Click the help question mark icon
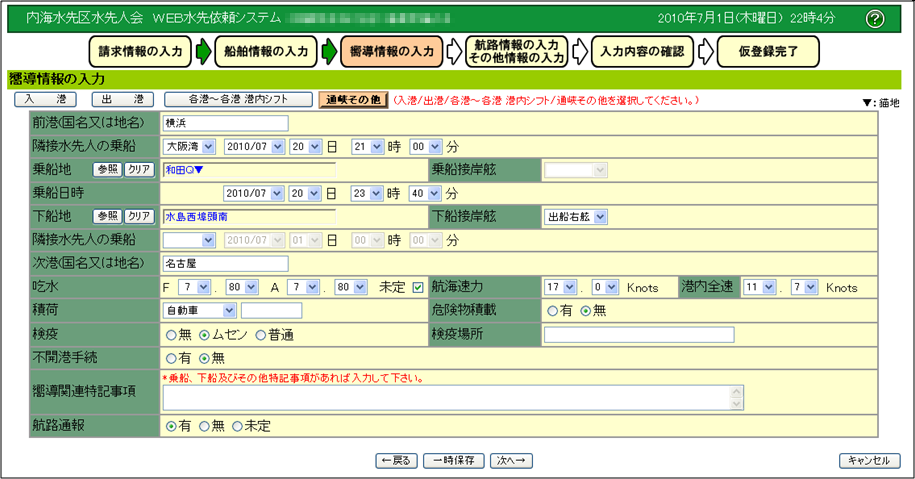This screenshot has height=479, width=915. (x=875, y=19)
